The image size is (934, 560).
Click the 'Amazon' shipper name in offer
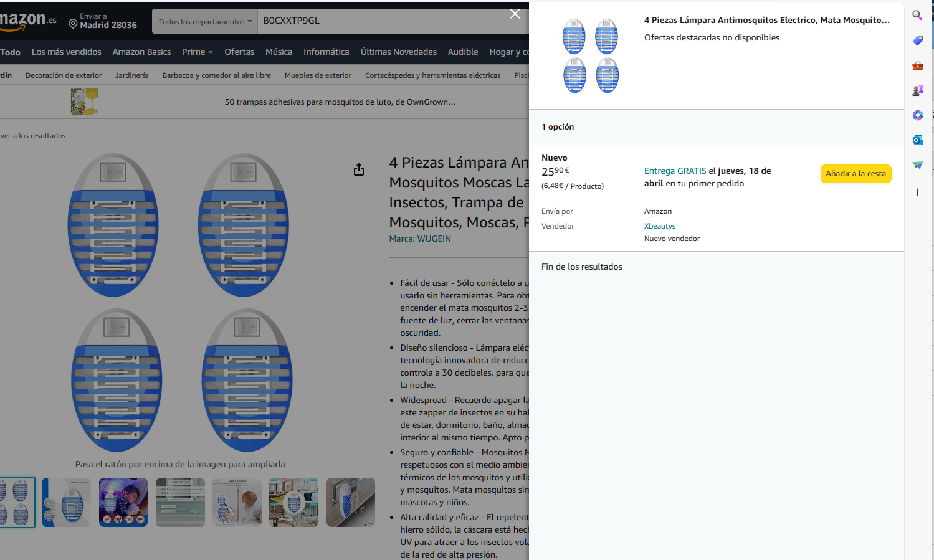tap(658, 211)
